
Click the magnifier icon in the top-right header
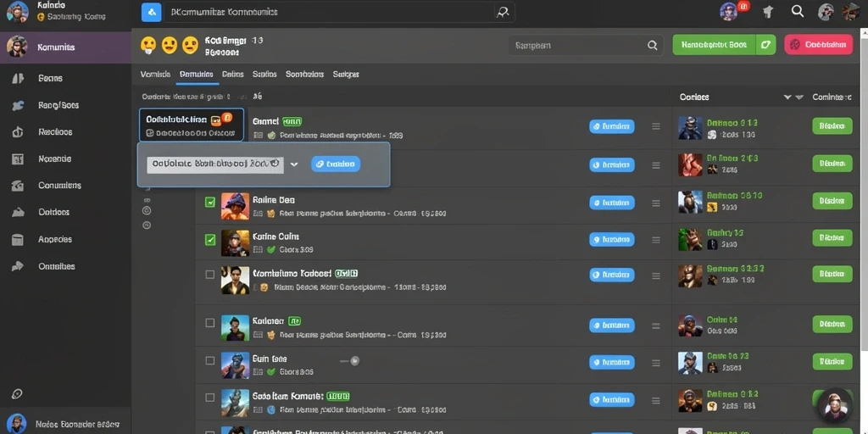797,11
